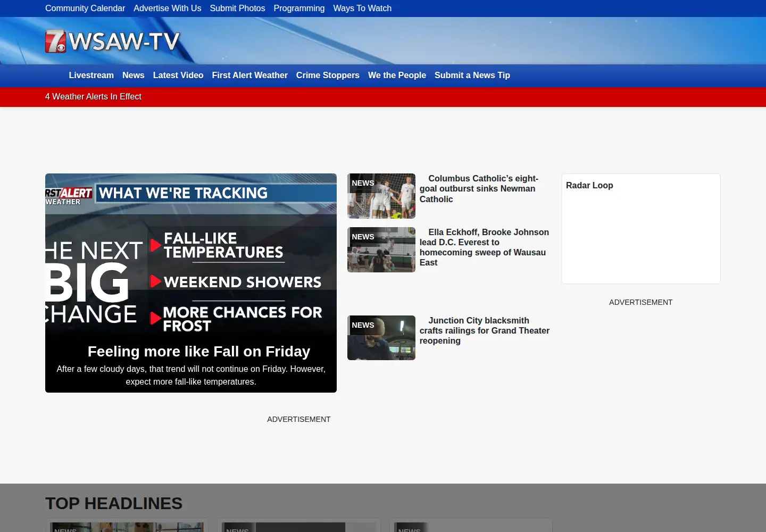
Task: Open the D.C. Everest volleyball thumbnail
Action: click(x=381, y=250)
